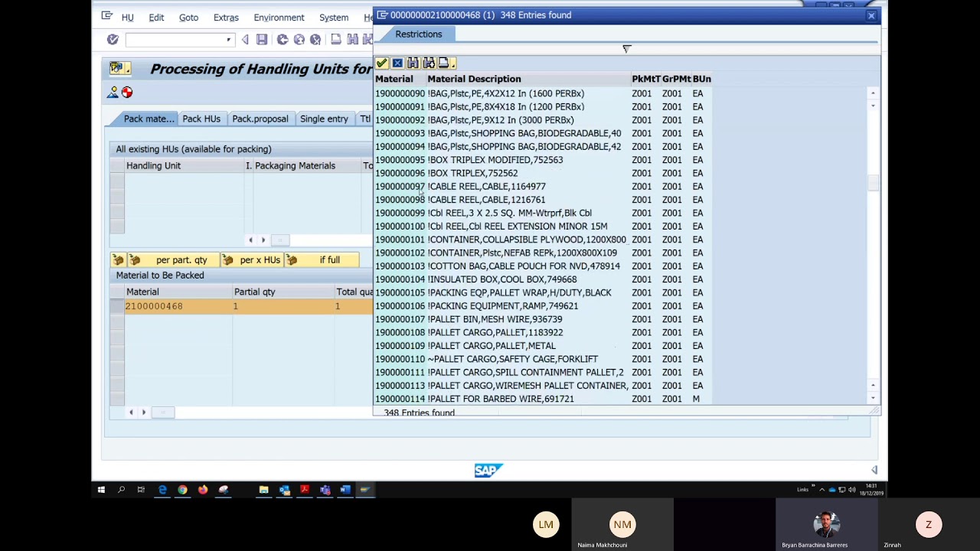
Task: Click Find binoculars icon in results toolbar
Action: coord(413,63)
